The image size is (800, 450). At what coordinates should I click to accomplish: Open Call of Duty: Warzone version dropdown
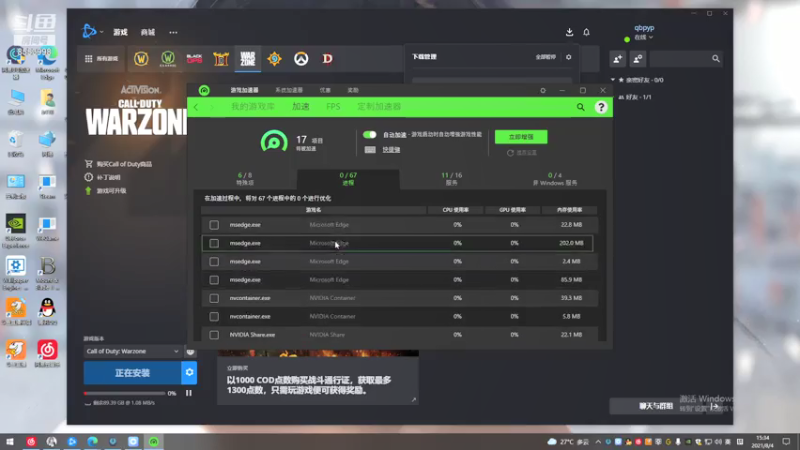(x=132, y=352)
